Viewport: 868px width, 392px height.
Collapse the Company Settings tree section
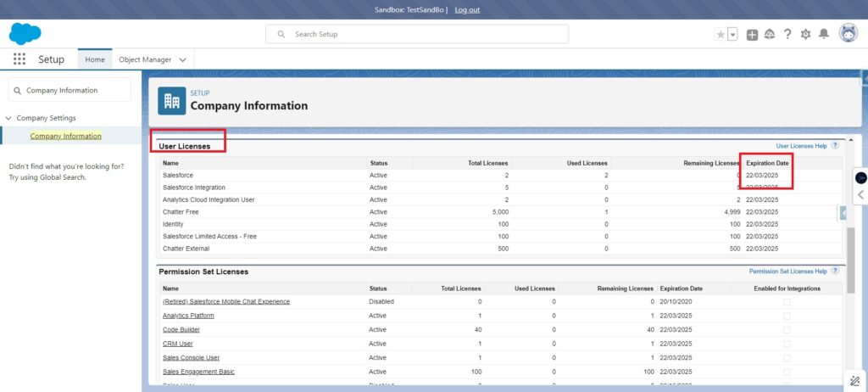point(8,118)
